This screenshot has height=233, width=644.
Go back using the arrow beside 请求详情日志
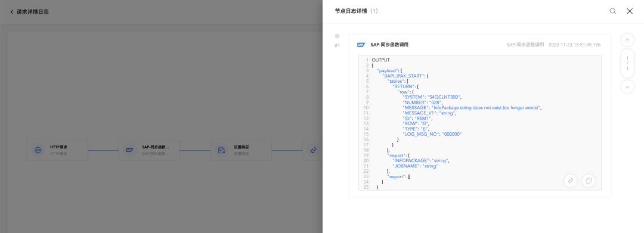(11, 12)
